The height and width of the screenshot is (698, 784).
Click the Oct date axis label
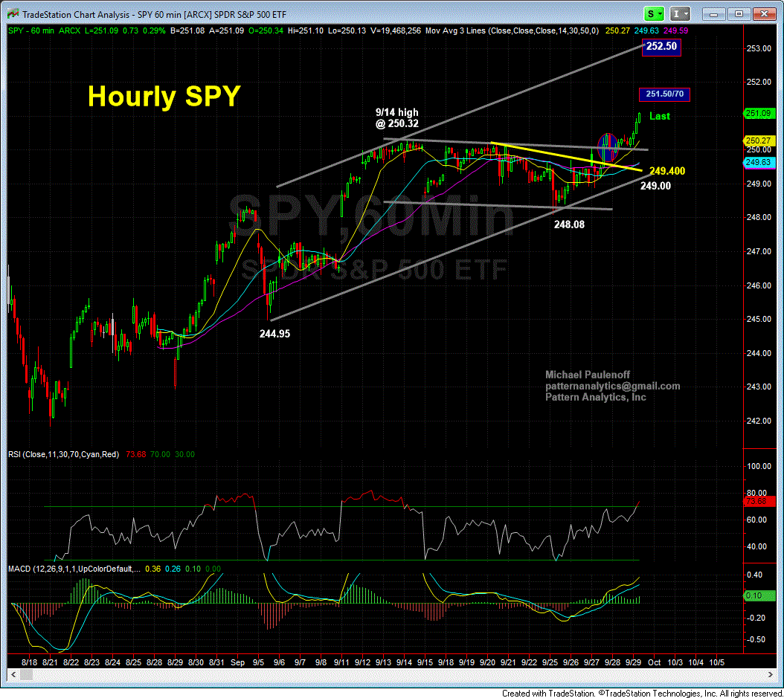[x=654, y=662]
